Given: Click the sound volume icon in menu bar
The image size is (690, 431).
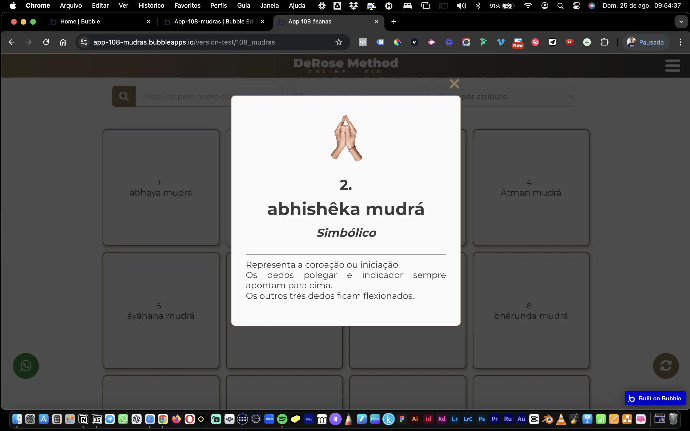Looking at the screenshot, I should [461, 6].
